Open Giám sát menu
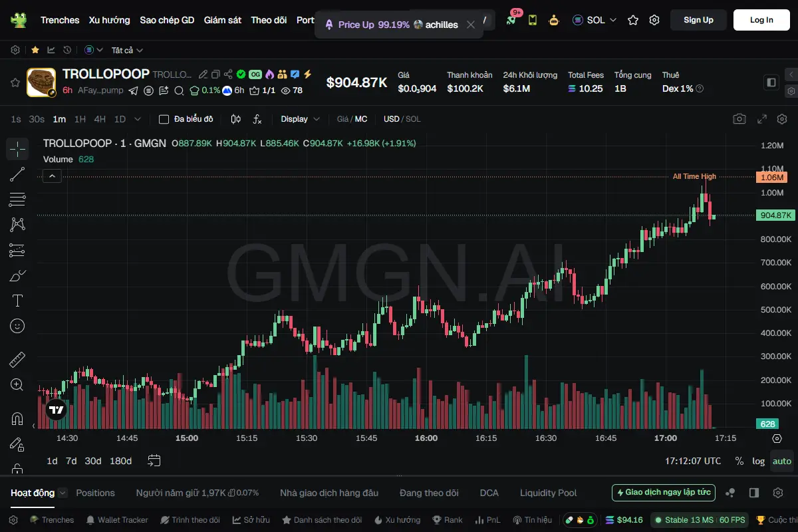 (223, 20)
